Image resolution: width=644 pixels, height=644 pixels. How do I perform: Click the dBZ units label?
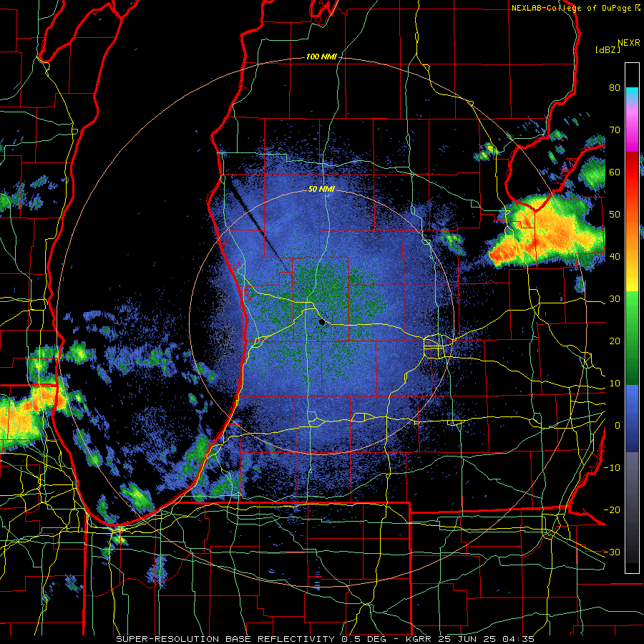coord(608,49)
